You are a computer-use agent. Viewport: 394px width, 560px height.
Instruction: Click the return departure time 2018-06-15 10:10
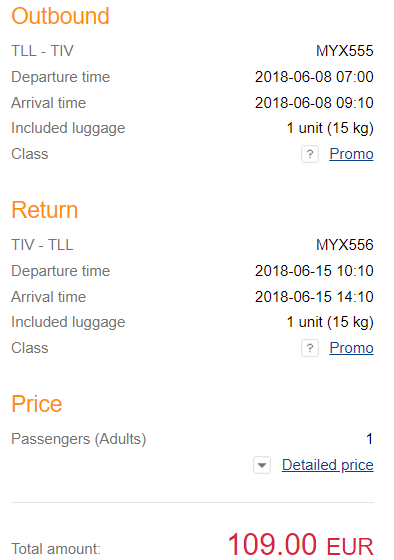[314, 271]
